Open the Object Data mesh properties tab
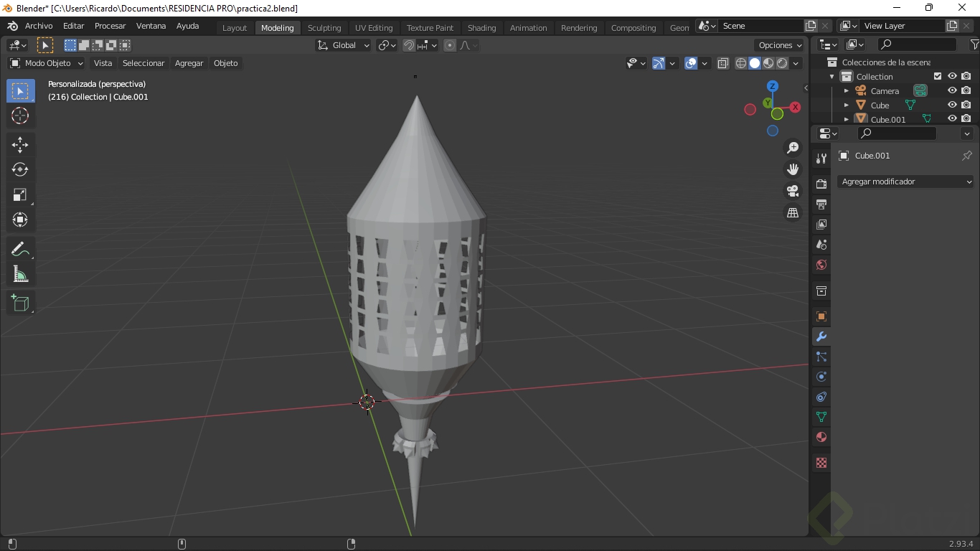 821,417
